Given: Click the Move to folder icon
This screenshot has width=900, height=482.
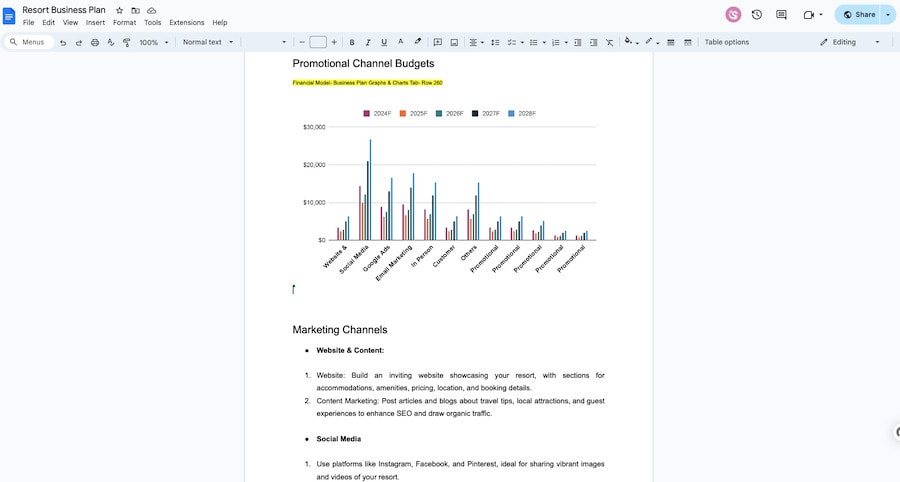Looking at the screenshot, I should pos(135,10).
